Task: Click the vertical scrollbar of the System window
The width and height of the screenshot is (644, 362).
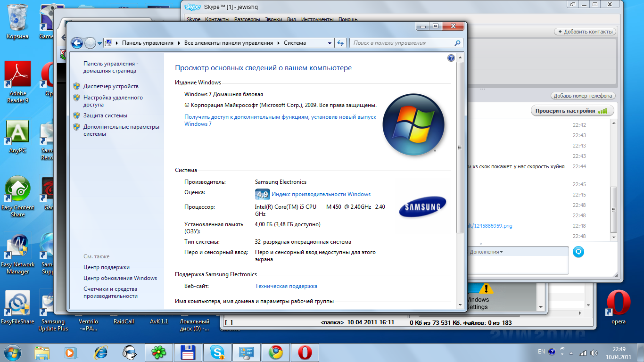Action: [x=460, y=148]
